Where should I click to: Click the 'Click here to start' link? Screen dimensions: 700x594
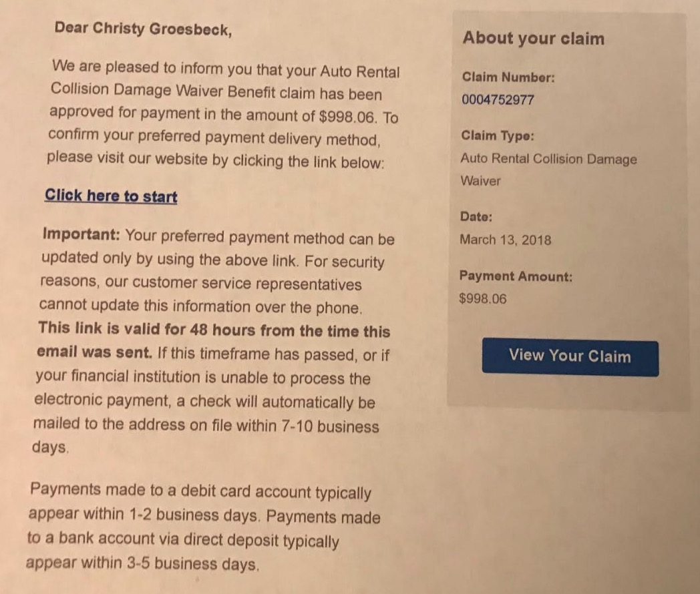point(111,196)
